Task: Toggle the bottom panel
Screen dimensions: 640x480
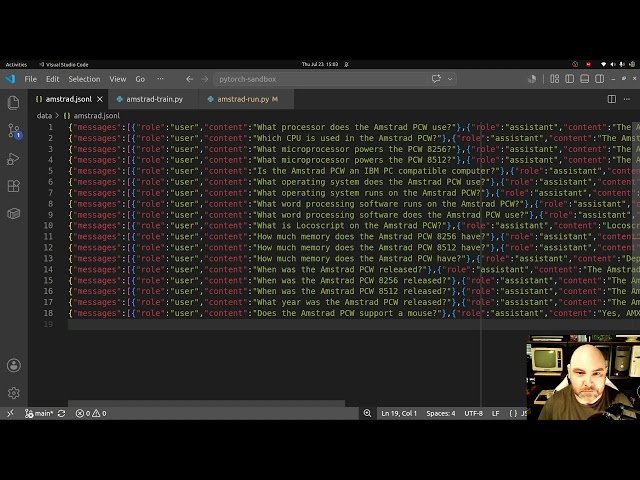Action: click(584, 79)
